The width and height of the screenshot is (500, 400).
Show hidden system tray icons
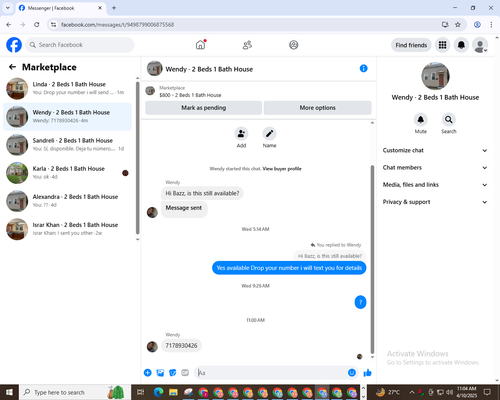coord(412,392)
